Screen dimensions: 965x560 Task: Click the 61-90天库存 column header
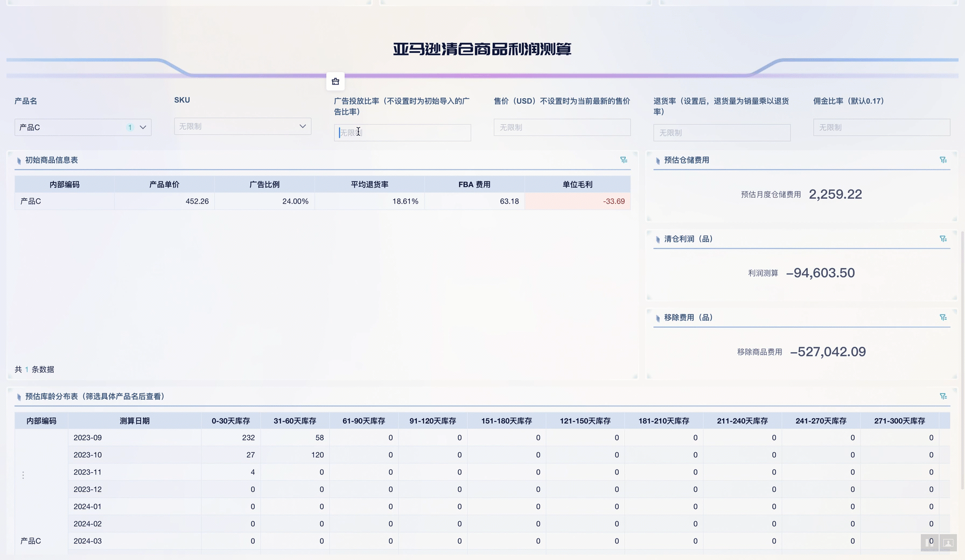[363, 421]
